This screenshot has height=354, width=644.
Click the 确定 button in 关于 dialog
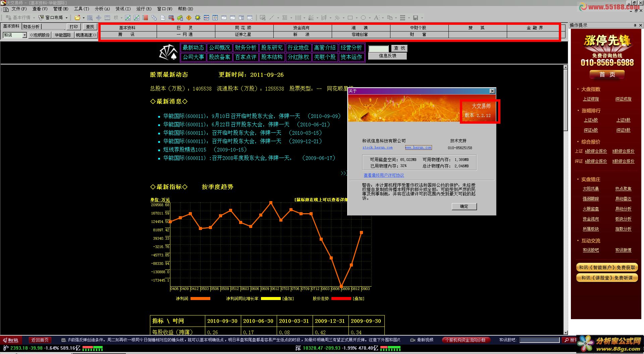tap(464, 206)
